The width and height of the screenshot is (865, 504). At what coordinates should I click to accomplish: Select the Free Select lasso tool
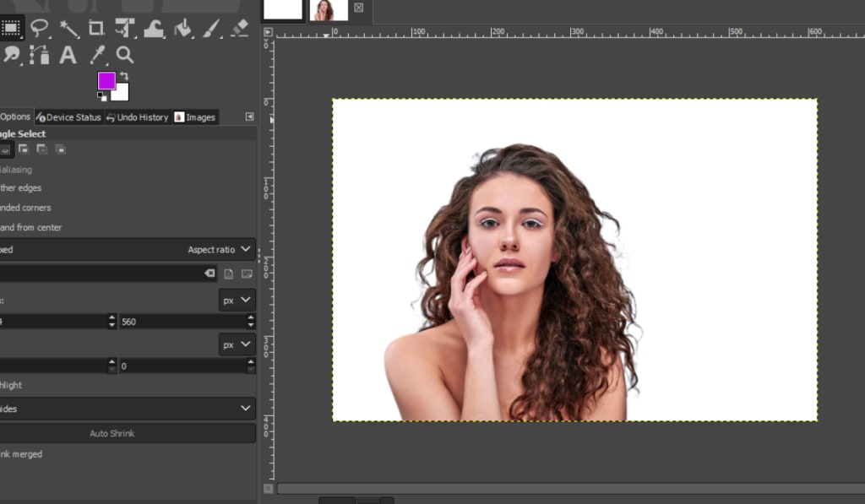click(x=40, y=28)
